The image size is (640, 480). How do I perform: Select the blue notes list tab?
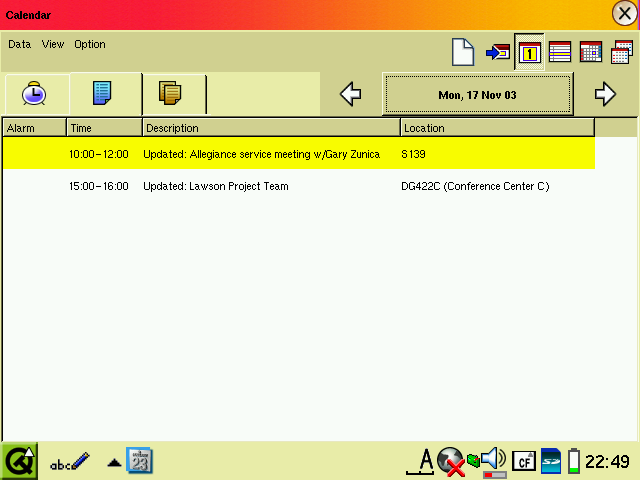pos(104,93)
